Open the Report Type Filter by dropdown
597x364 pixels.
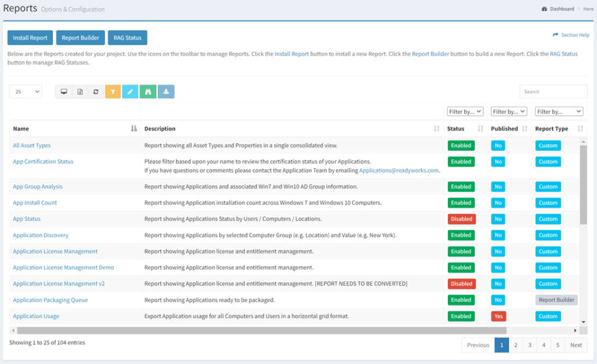(559, 111)
